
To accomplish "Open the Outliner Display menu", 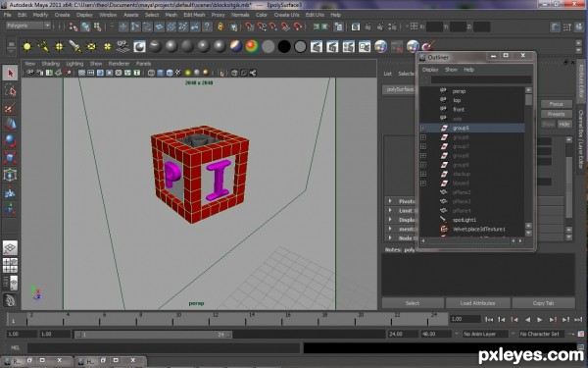I will point(430,70).
